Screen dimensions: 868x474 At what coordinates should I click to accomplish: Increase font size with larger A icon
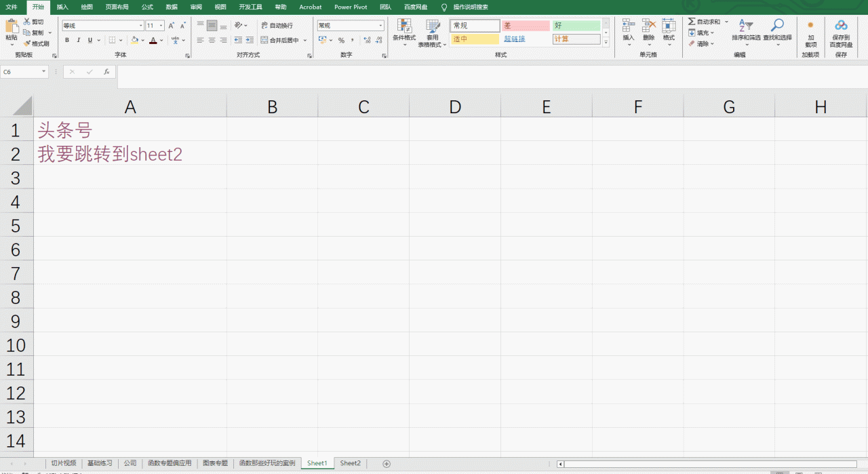172,25
